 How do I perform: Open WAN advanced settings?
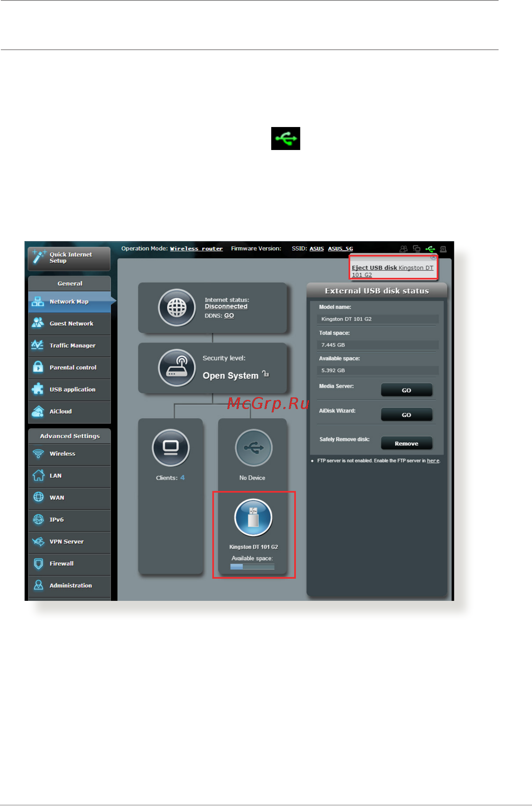pos(69,498)
